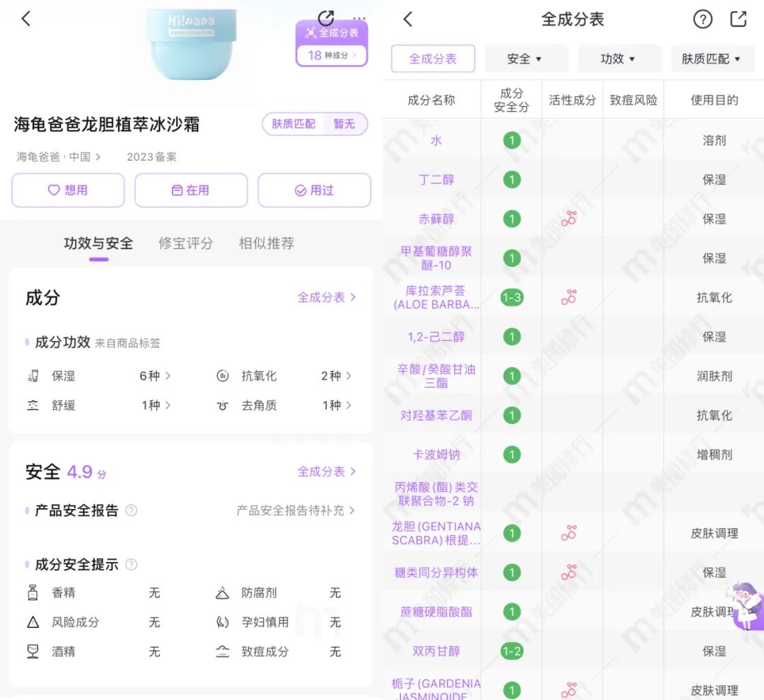764x700 pixels.
Task: Tap the 香精 bottle icon
Action: click(x=33, y=592)
